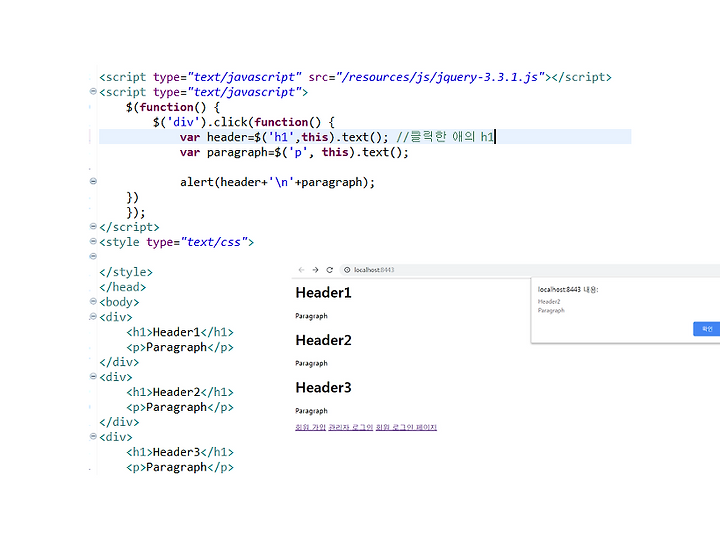Collapse the div containing Header1 code
This screenshot has width=720, height=540.
93,316
